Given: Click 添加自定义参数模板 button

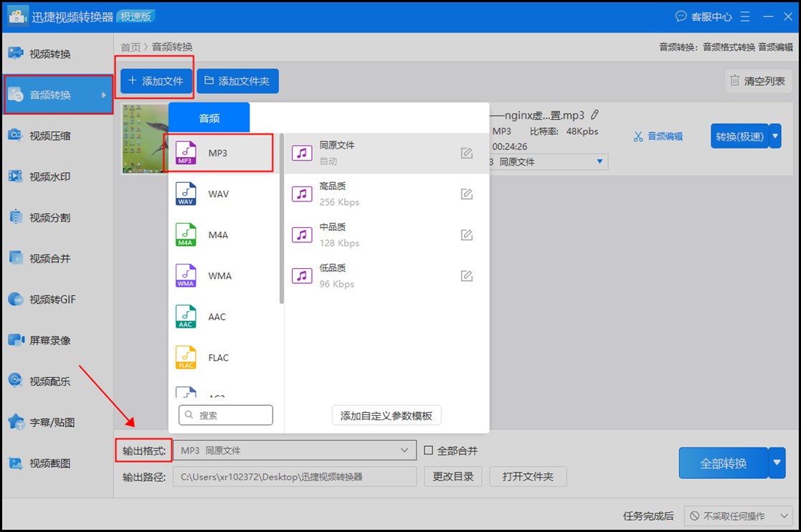Looking at the screenshot, I should [387, 416].
